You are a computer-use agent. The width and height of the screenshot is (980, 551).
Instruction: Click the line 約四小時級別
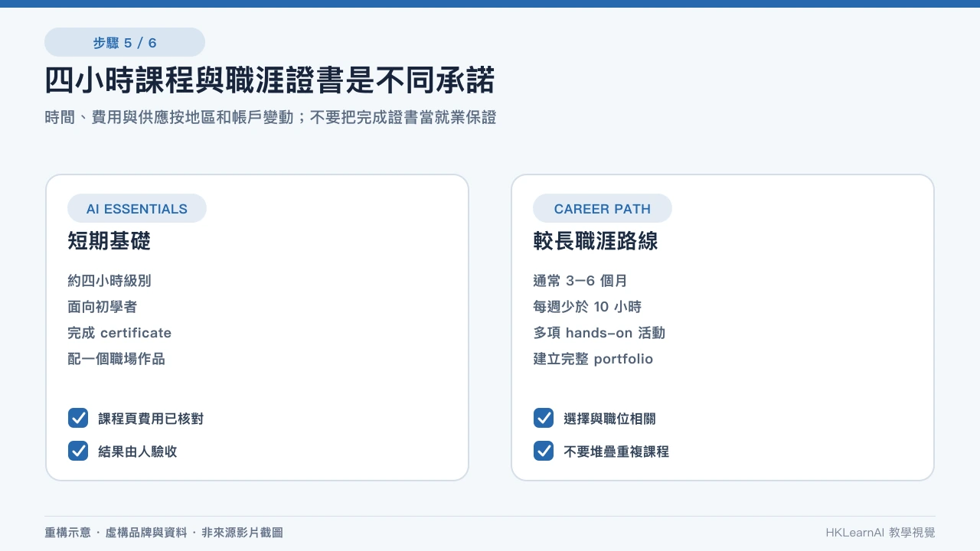[109, 281]
